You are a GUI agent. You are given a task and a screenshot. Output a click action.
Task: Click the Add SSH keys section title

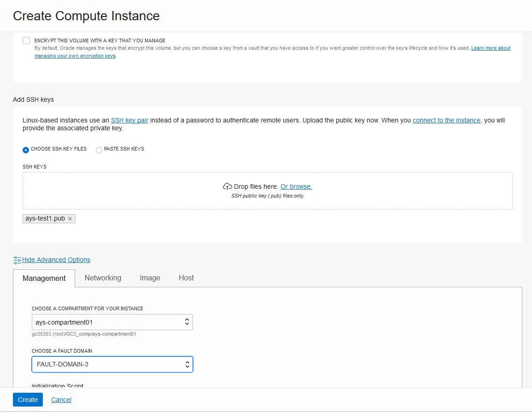coord(33,99)
